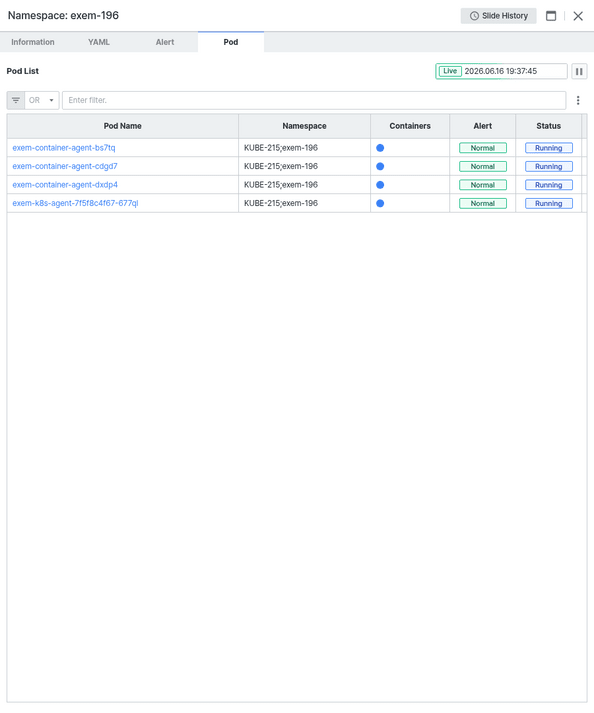
Task: Click Normal badge in exem-container-agent-dxdp4 row
Action: 483,185
